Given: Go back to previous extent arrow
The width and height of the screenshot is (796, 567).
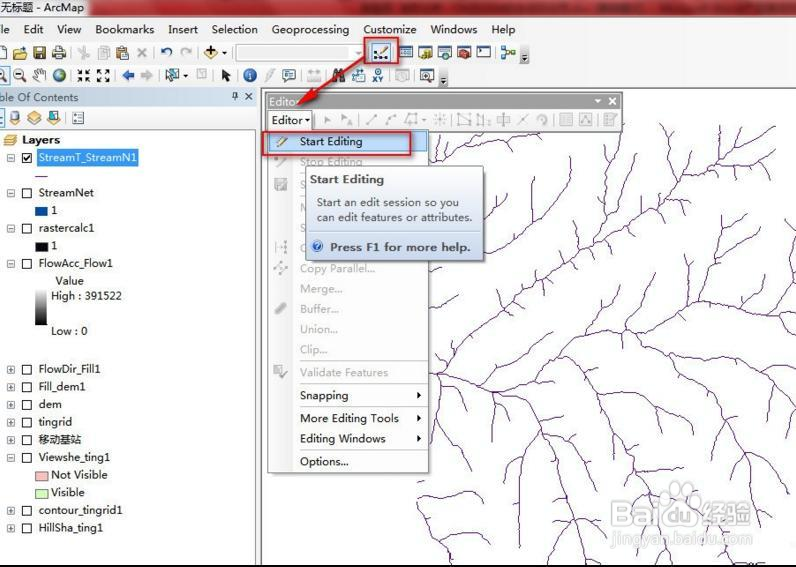Looking at the screenshot, I should [x=128, y=76].
